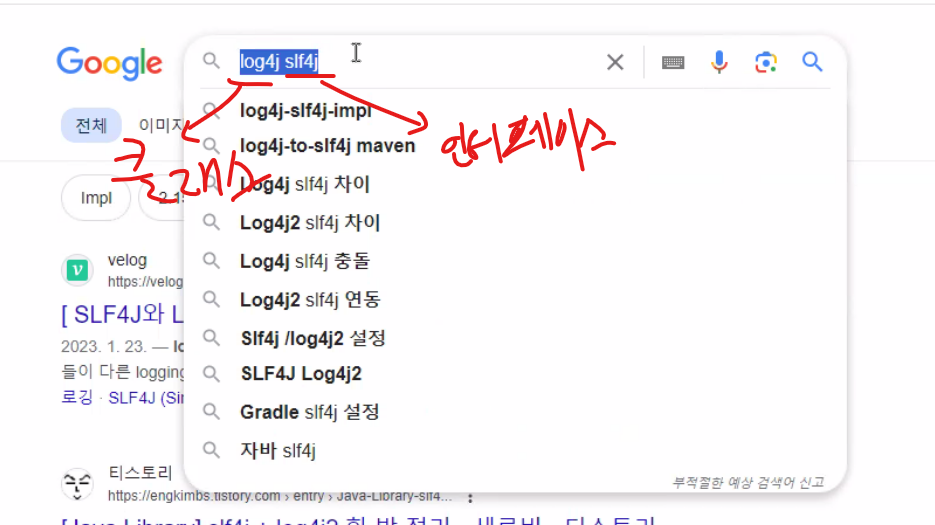This screenshot has width=935, height=525.
Task: Click the magnifier icon beside Log4j2 slf4j 차이
Action: pyautogui.click(x=211, y=222)
